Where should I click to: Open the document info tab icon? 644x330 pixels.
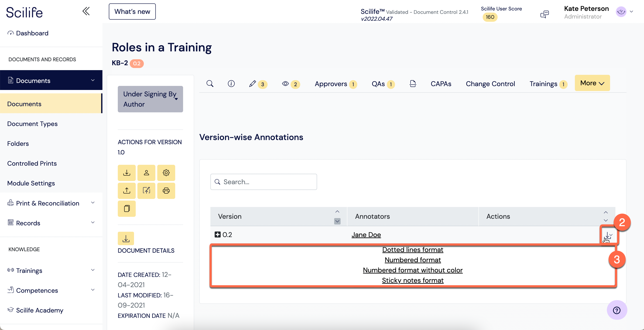click(231, 84)
